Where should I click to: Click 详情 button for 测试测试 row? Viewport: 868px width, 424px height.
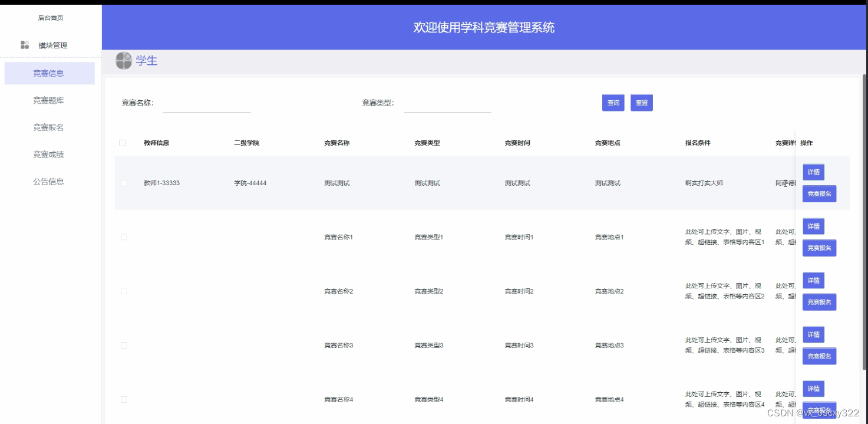point(814,172)
